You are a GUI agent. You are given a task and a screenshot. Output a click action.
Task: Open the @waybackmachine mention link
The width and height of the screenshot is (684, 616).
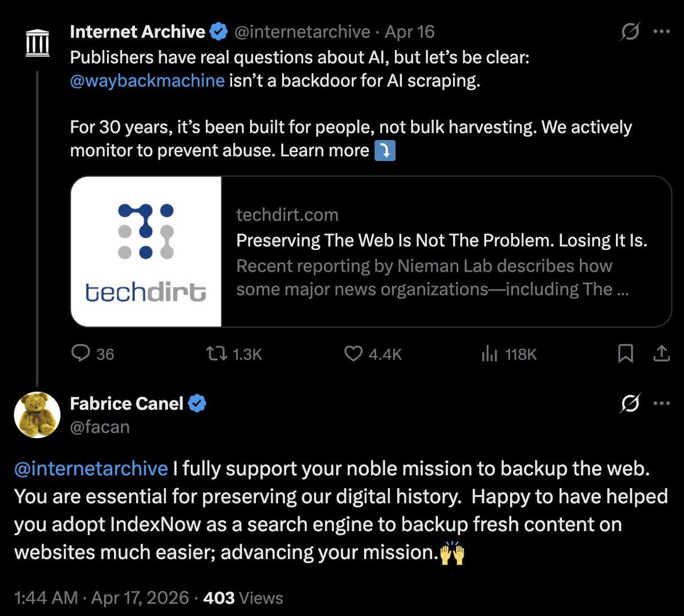[x=145, y=80]
